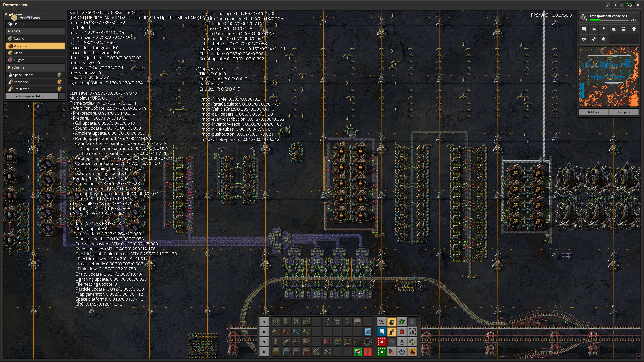
Task: Open the Factoriopedia book icon
Action: pos(614,29)
